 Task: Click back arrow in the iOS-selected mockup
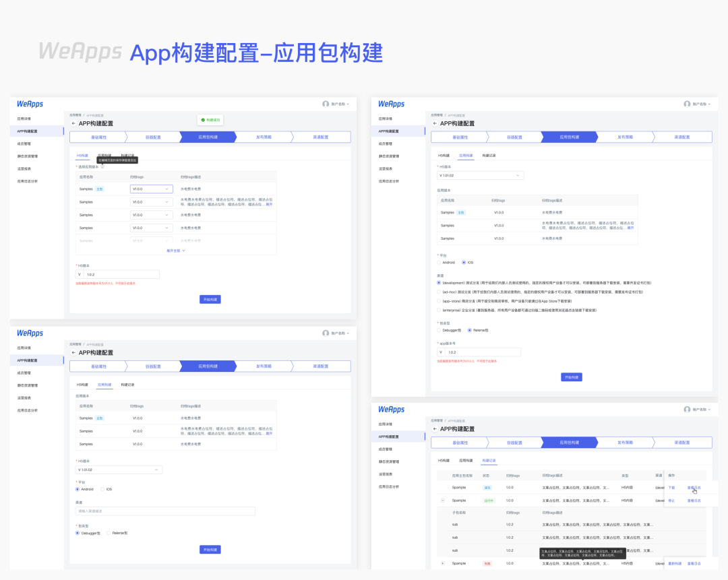[x=435, y=123]
